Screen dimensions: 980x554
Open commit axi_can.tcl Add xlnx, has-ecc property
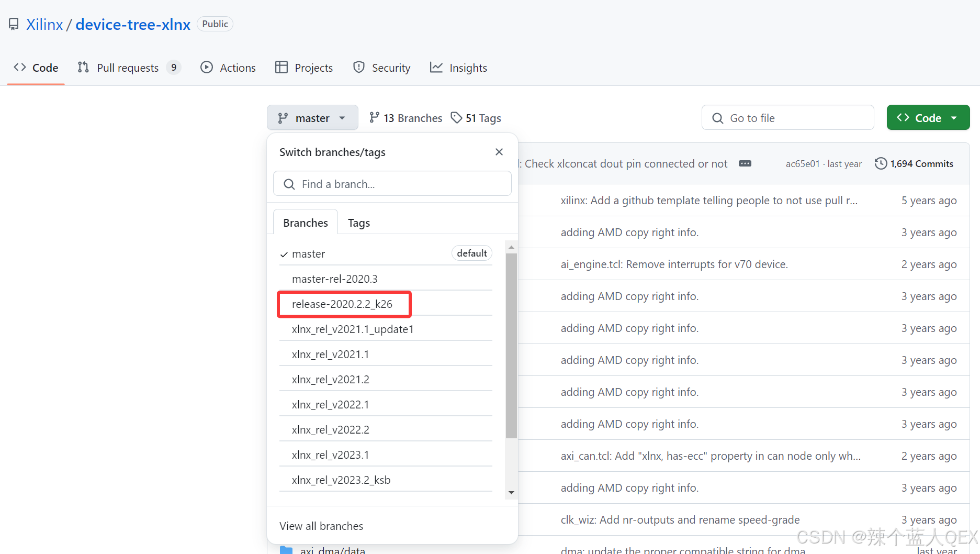711,456
